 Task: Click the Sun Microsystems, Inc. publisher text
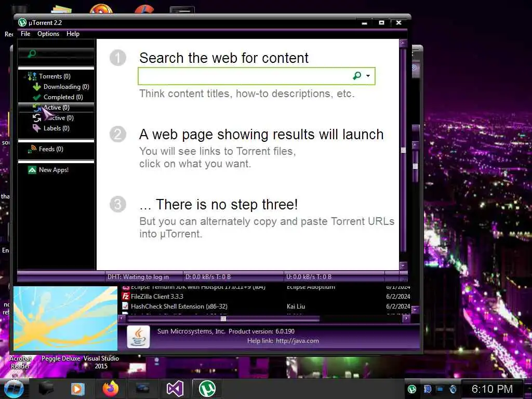click(191, 331)
